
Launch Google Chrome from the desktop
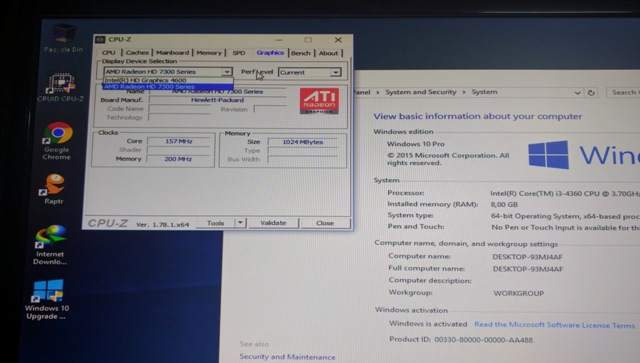coord(57,141)
